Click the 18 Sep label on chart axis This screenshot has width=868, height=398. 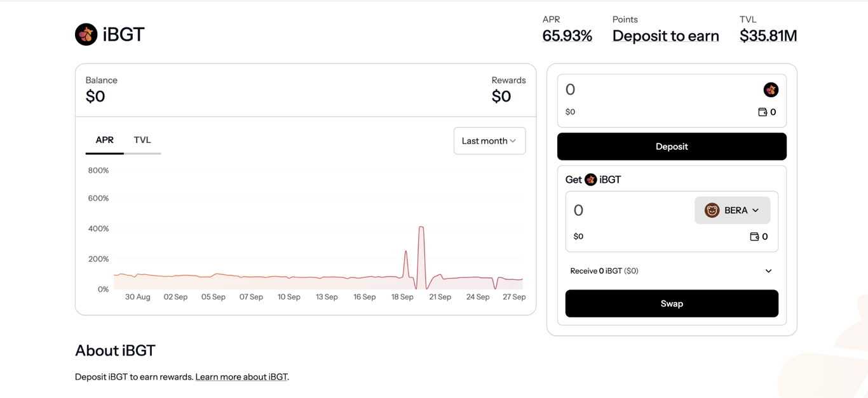(x=402, y=297)
